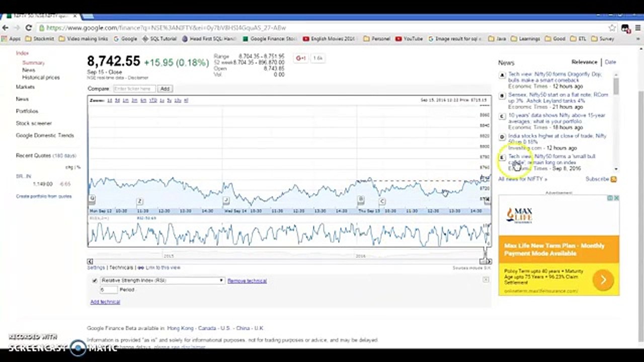The height and width of the screenshot is (362, 644).
Task: Click news marker D in headline list
Action: [502, 137]
